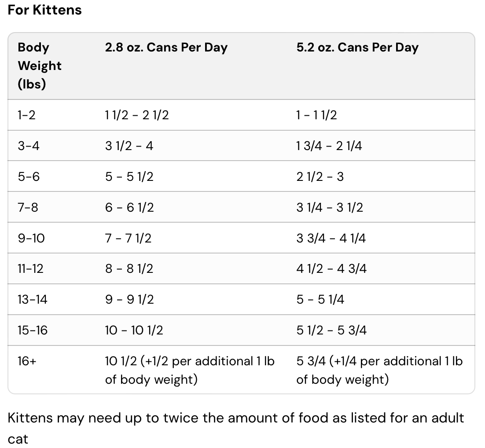Select the "5 - 5 1/2" cell
Image resolution: width=485 pixels, height=448 pixels.
pyautogui.click(x=129, y=177)
